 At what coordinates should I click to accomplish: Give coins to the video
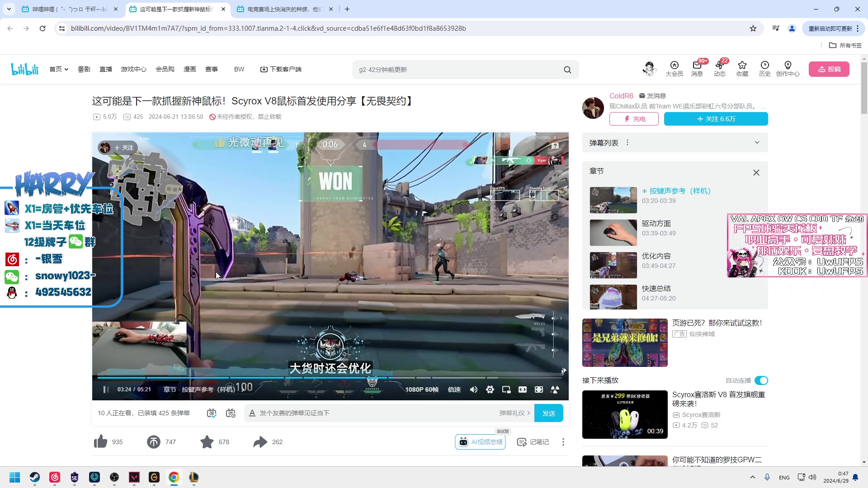[x=154, y=441]
